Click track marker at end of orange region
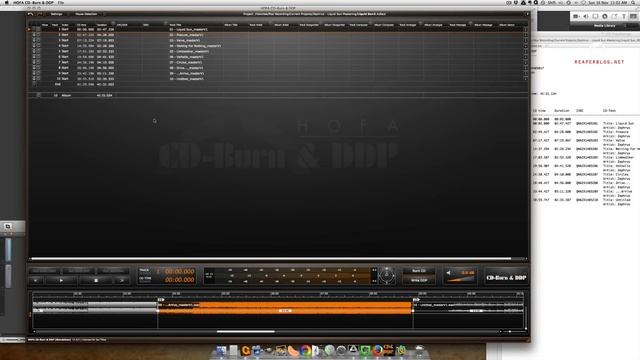The image size is (640, 360). point(416,300)
